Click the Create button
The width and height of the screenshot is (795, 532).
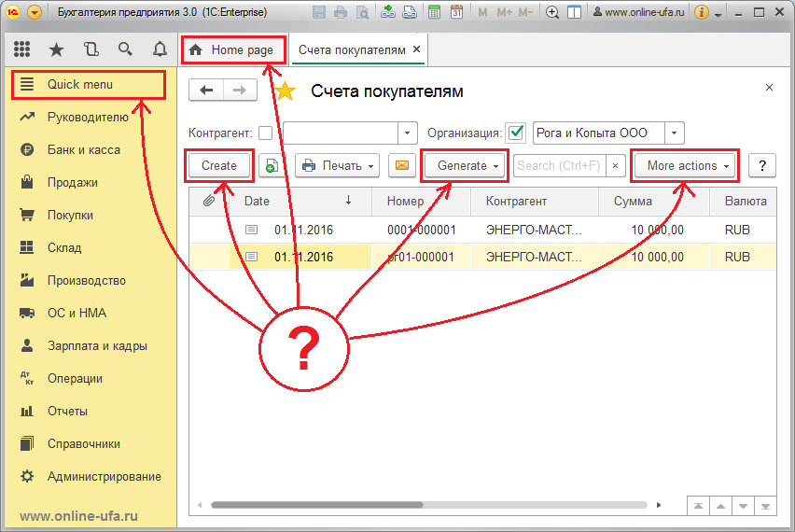coord(219,166)
